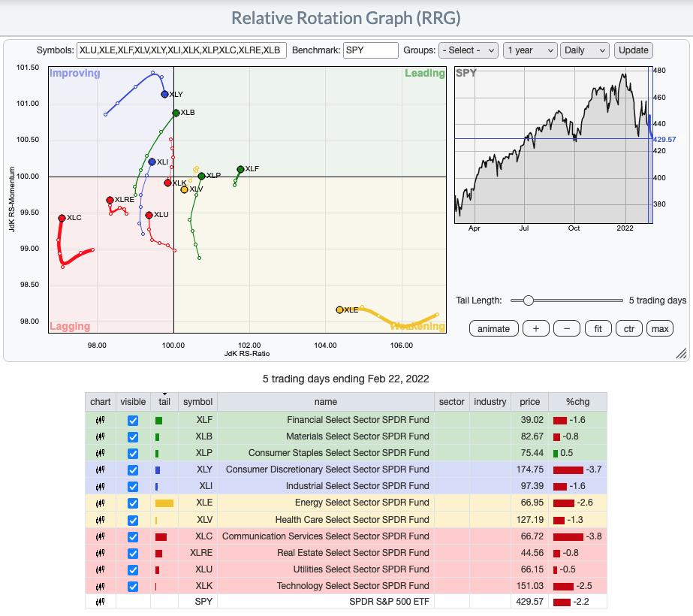The height and width of the screenshot is (616, 693).
Task: Open the XLRE row chart icon
Action: pyautogui.click(x=101, y=553)
